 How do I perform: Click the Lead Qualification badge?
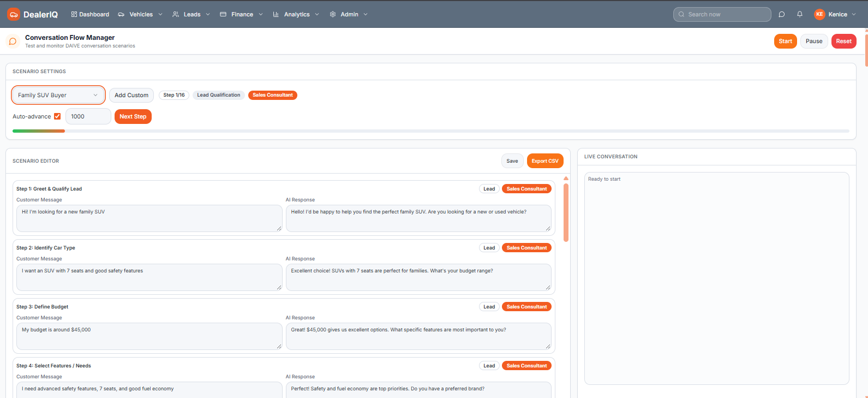pos(219,95)
